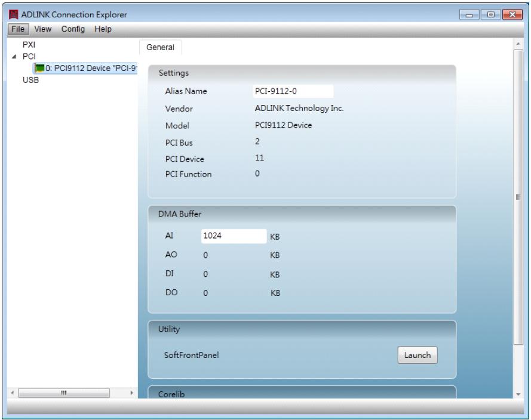Open the File menu
This screenshot has height=420, width=531.
[18, 29]
